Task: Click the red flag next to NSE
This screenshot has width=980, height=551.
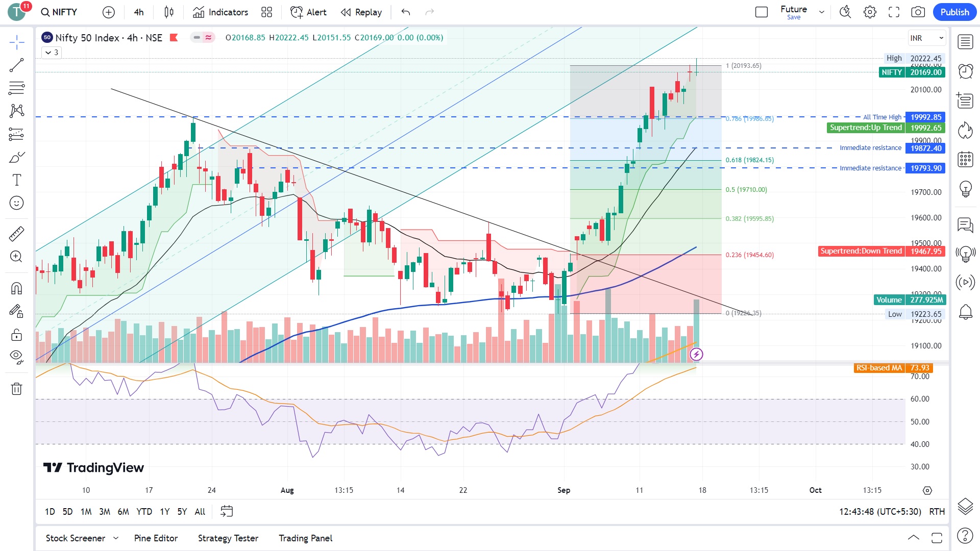Action: (174, 37)
